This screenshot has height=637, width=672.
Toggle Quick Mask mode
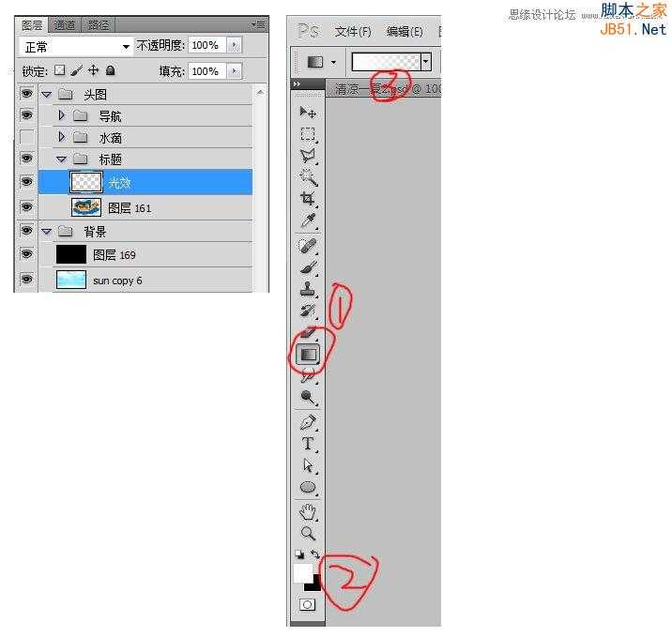click(307, 604)
